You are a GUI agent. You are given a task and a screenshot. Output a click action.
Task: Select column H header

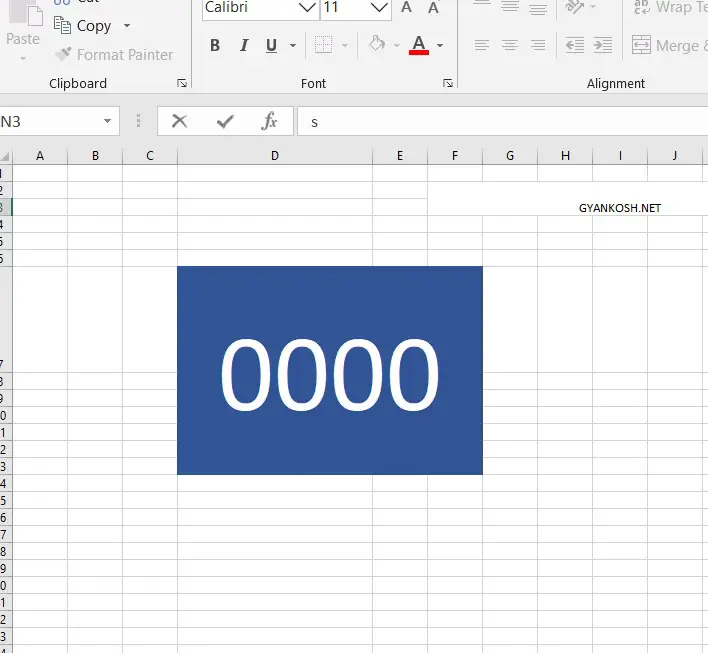pos(565,156)
